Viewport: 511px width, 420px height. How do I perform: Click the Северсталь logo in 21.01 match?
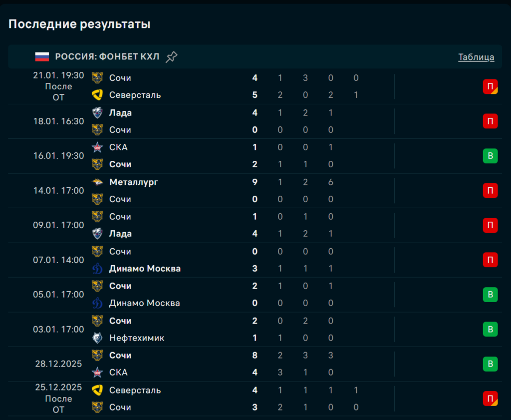click(x=97, y=95)
